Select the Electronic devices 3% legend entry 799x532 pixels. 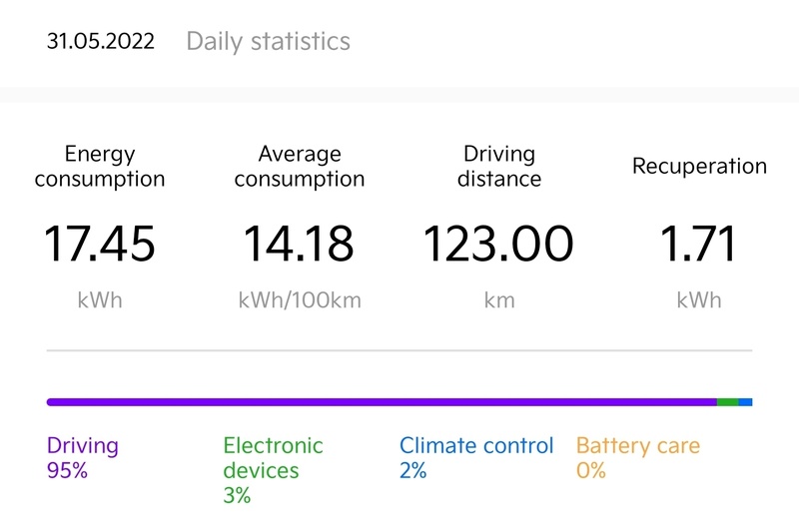coord(273,469)
